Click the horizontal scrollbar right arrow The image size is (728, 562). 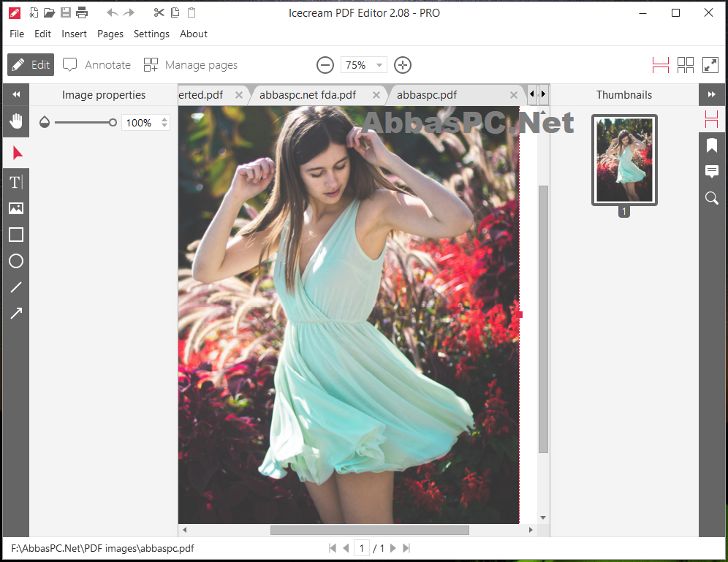(x=531, y=530)
